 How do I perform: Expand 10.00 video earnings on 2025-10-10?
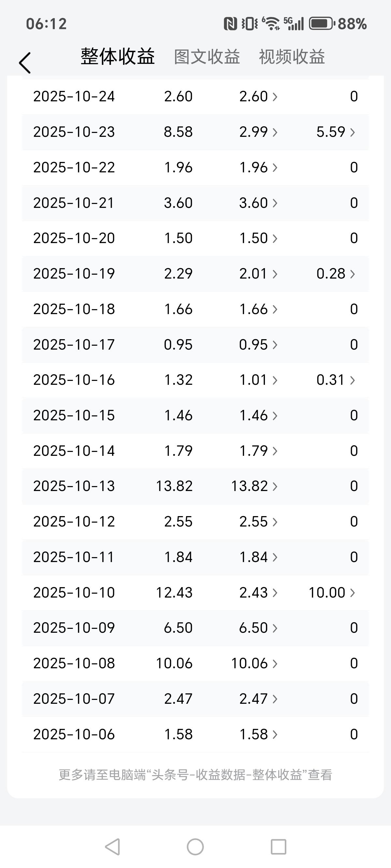(x=332, y=592)
